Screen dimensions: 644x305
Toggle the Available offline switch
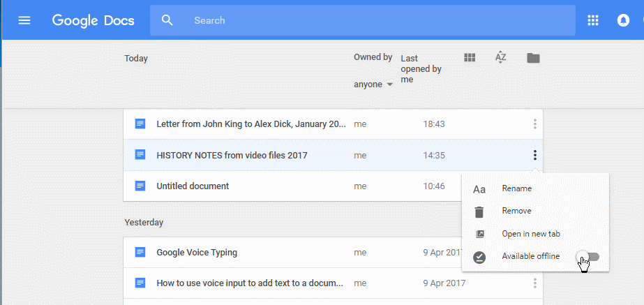point(588,257)
